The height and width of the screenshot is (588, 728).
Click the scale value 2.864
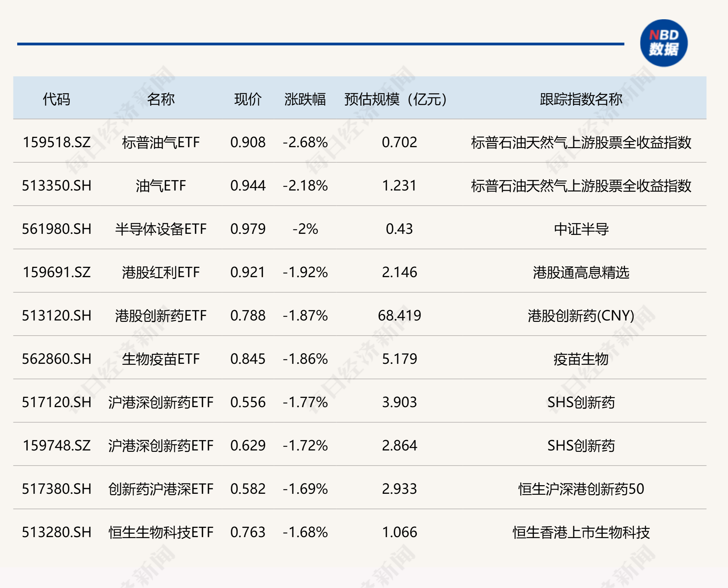(x=399, y=446)
